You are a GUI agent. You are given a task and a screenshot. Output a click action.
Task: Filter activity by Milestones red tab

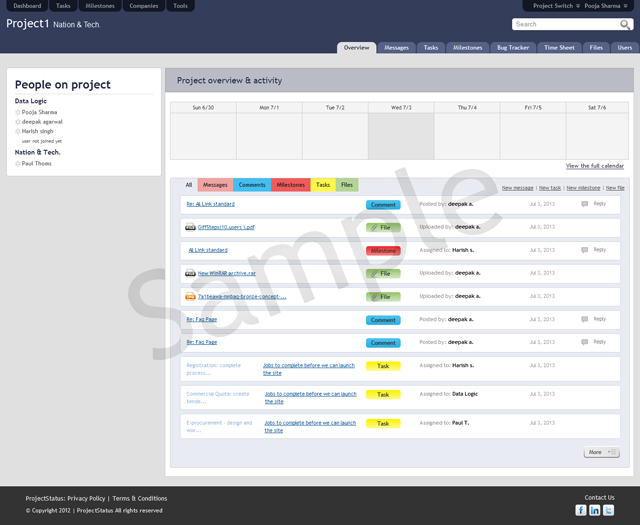click(290, 185)
